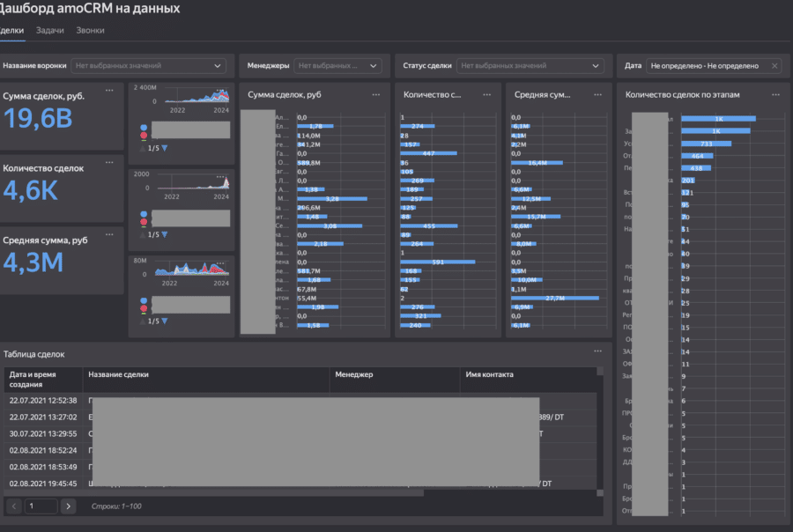Toggle red legend series in 2 400M chart
The width and height of the screenshot is (793, 532).
point(144,135)
